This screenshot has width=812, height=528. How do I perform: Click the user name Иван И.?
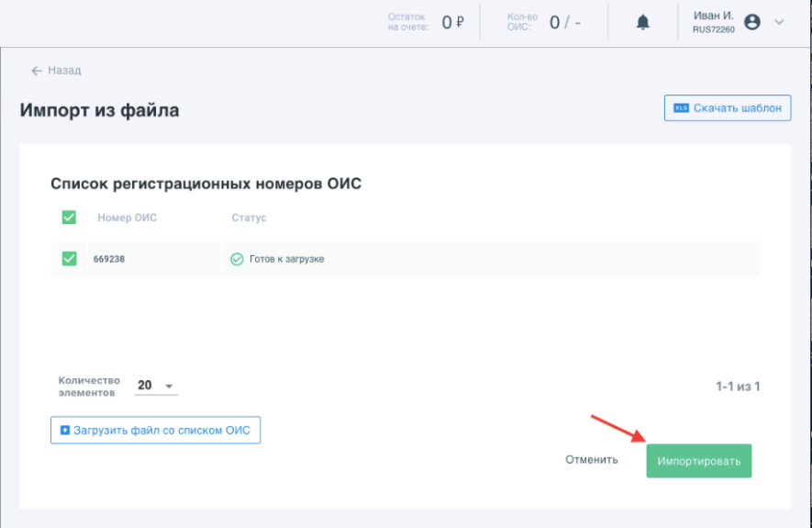click(x=713, y=16)
